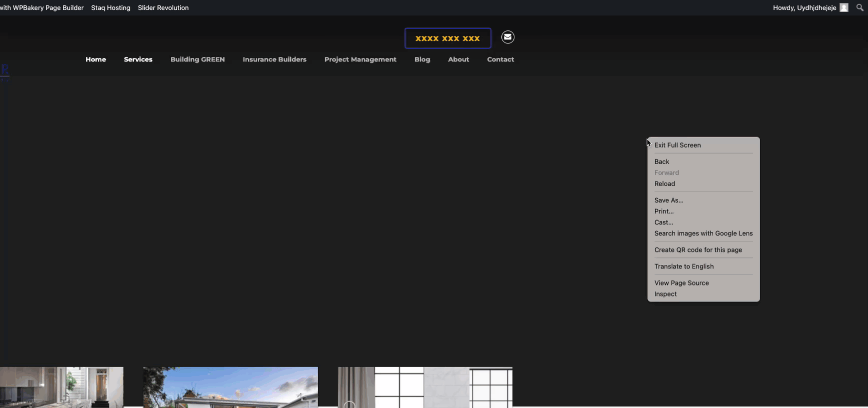Open Staq Hosting in the admin bar

coord(110,7)
